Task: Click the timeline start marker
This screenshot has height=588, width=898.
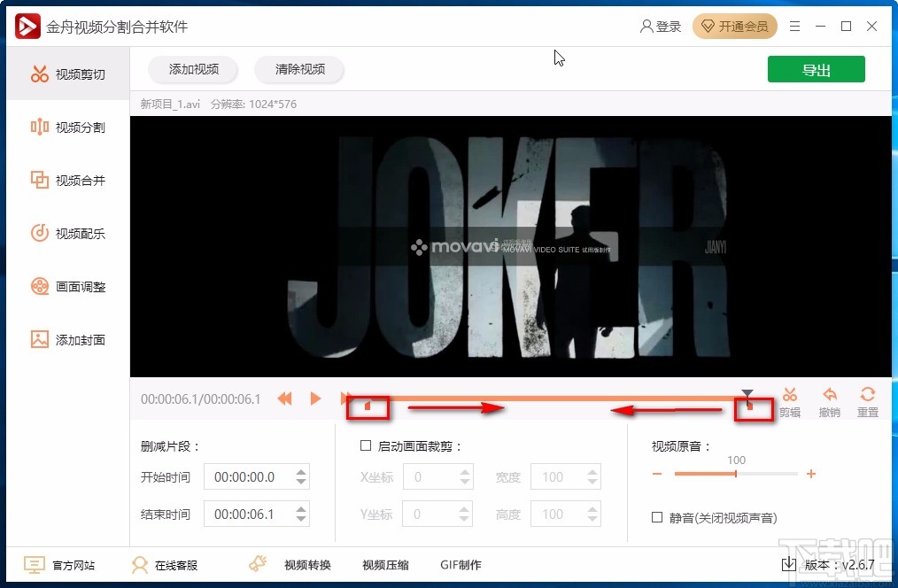Action: pos(368,406)
